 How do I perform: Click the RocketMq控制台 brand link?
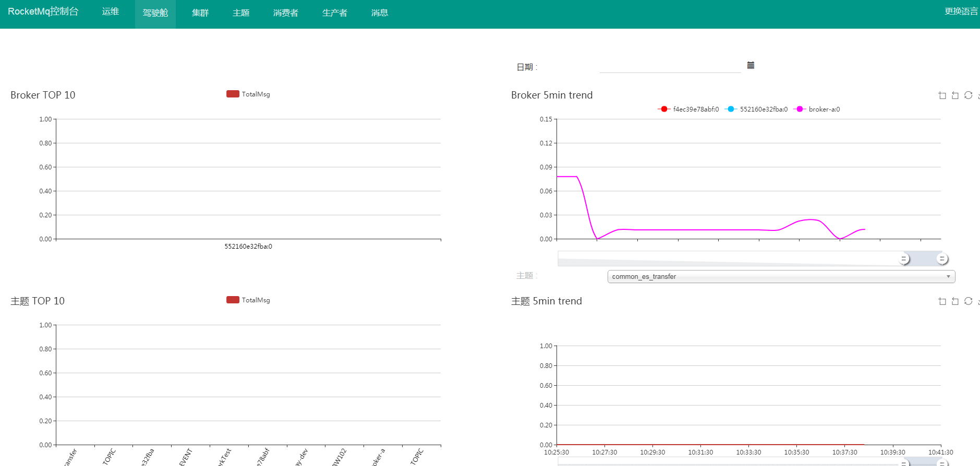43,11
